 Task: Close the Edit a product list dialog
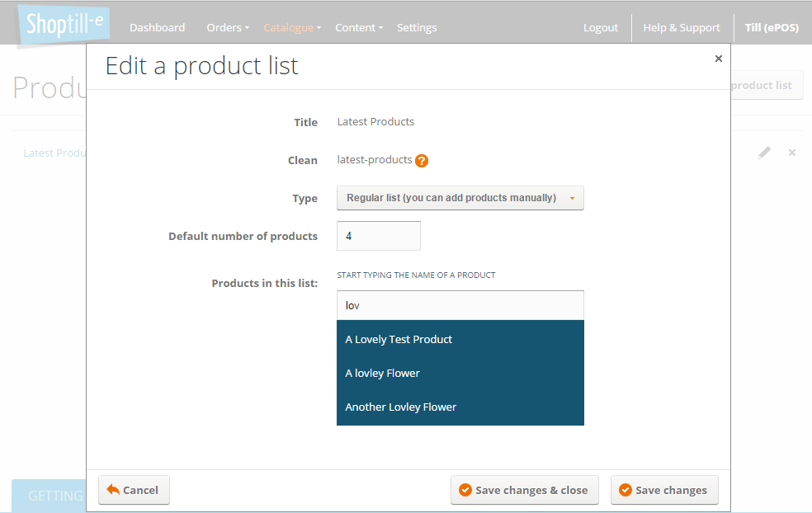coord(718,59)
